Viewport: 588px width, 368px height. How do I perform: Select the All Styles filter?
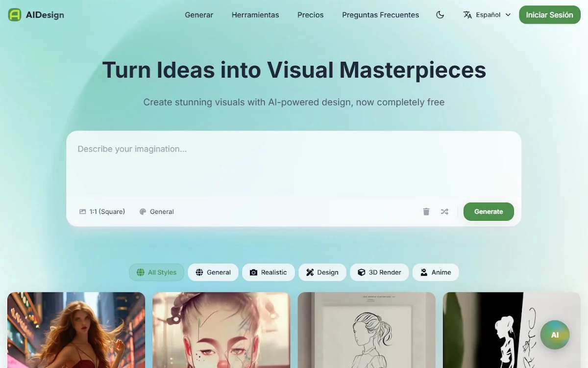[157, 272]
